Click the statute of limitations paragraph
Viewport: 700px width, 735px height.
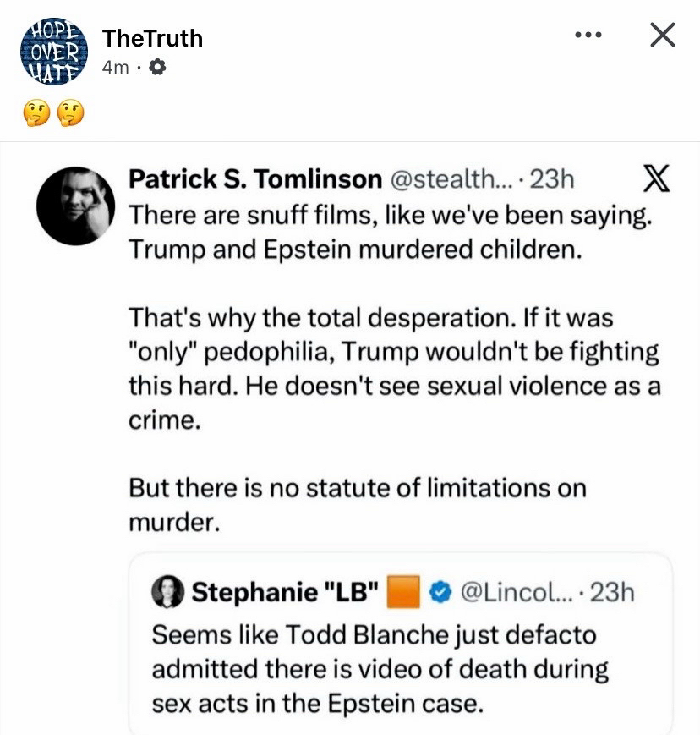click(357, 505)
